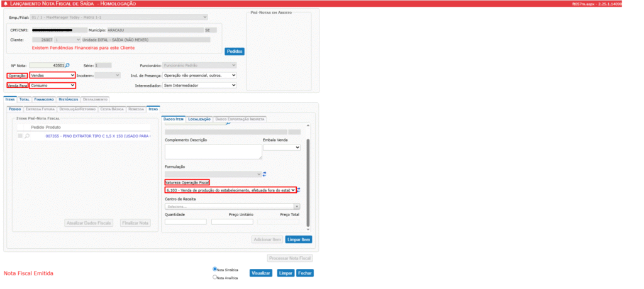The width and height of the screenshot is (644, 289).
Task: Switch to the Financeiro tab
Action: [x=44, y=99]
